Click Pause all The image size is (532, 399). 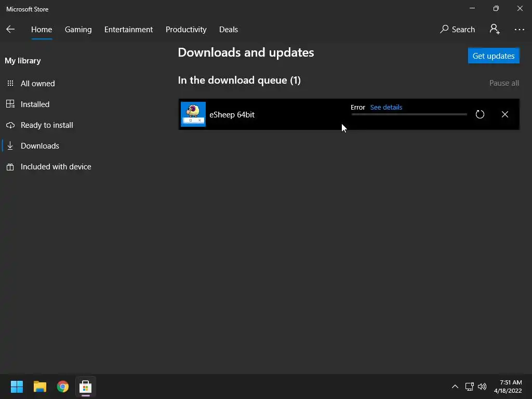point(504,83)
